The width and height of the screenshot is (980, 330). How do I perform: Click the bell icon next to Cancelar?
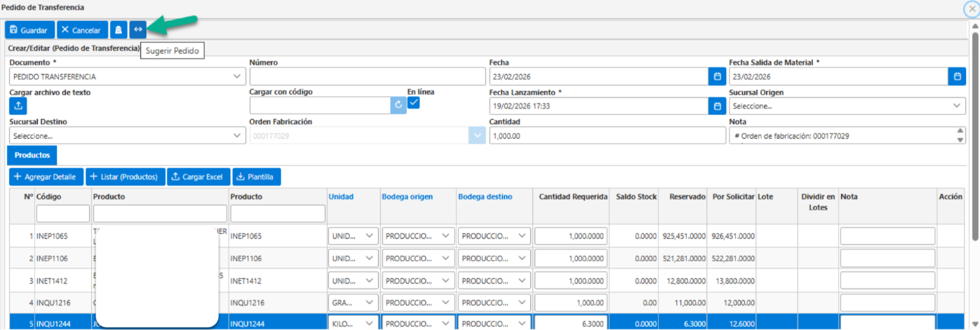[119, 30]
